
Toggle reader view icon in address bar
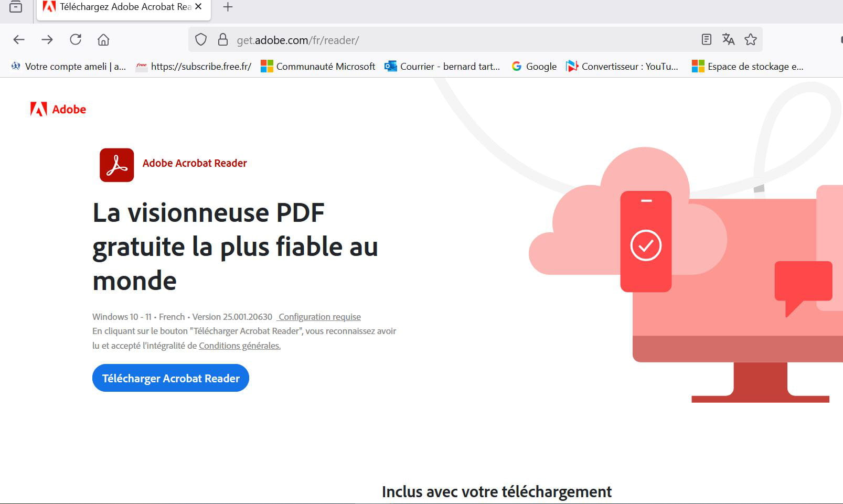pyautogui.click(x=707, y=39)
